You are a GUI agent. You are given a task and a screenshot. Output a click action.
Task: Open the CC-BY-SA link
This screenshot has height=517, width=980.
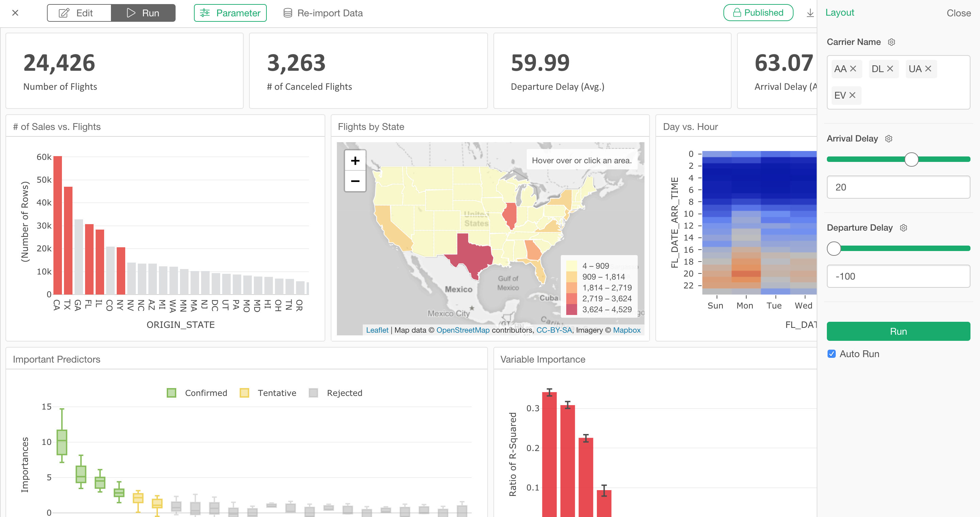click(x=554, y=330)
